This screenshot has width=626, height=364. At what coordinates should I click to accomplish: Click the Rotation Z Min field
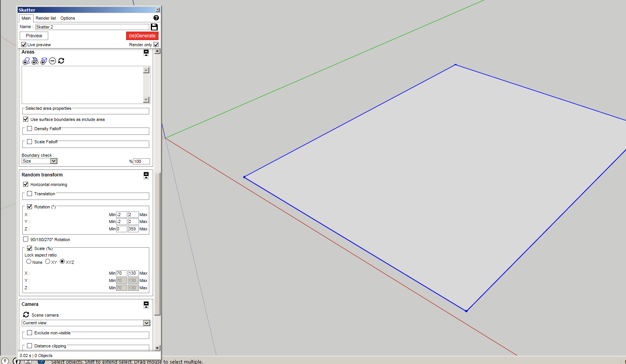point(121,229)
